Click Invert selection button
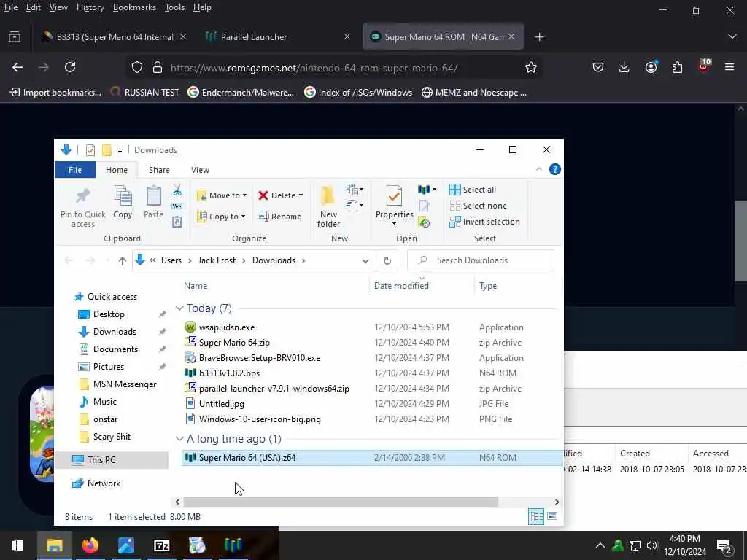747x560 pixels. (x=484, y=222)
